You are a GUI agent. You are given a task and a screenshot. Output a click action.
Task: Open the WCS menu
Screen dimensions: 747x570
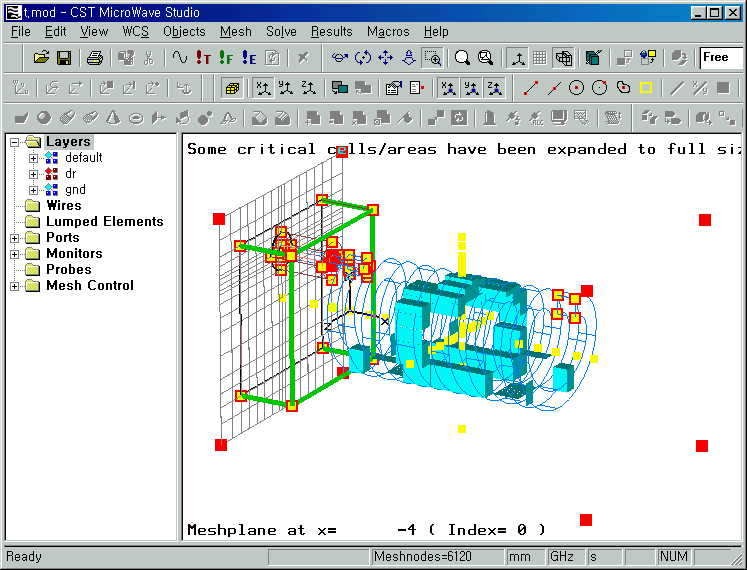point(135,31)
